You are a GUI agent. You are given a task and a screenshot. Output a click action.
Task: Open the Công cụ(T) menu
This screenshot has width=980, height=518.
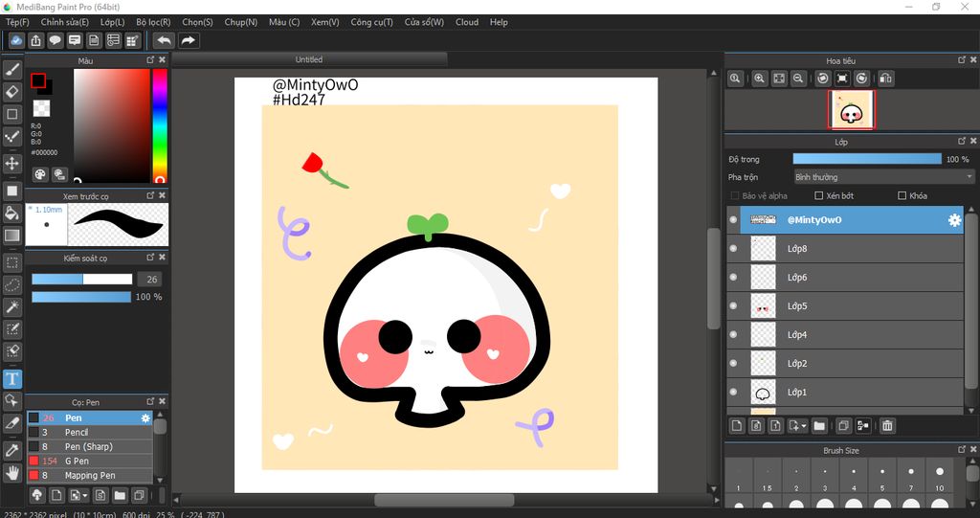pyautogui.click(x=372, y=22)
